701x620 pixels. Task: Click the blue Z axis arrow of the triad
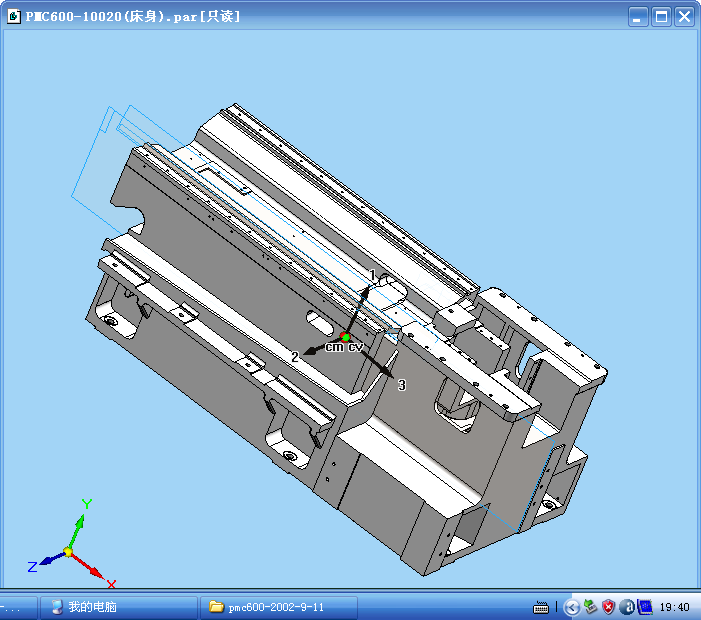pyautogui.click(x=51, y=559)
